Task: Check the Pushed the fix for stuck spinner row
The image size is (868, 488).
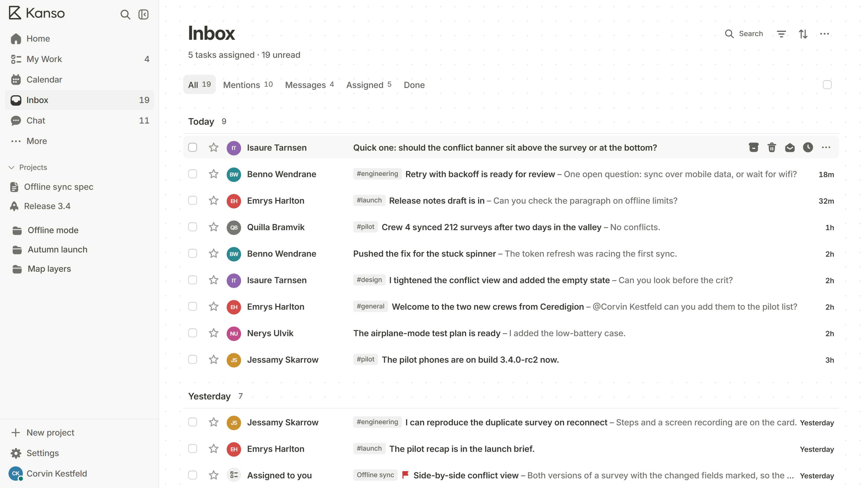Action: (192, 254)
